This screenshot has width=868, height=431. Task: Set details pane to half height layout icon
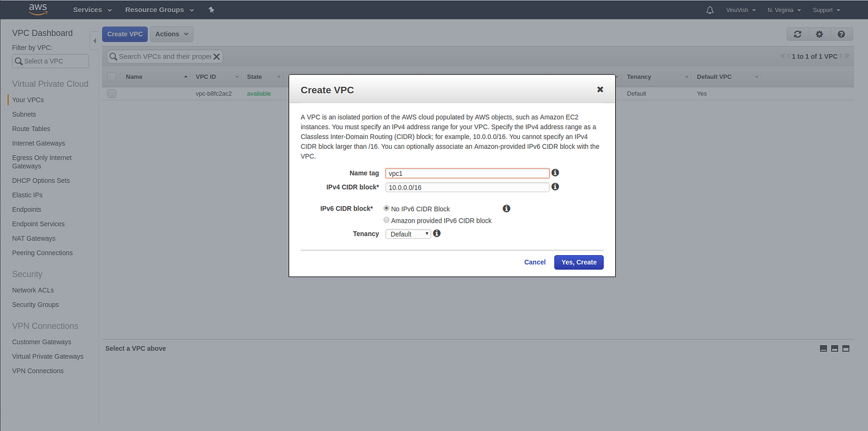(834, 348)
